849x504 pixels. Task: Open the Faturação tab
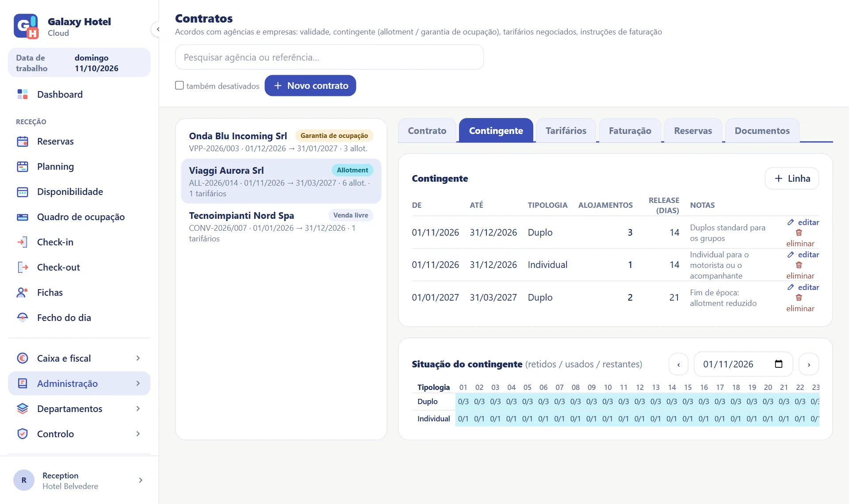pos(630,130)
